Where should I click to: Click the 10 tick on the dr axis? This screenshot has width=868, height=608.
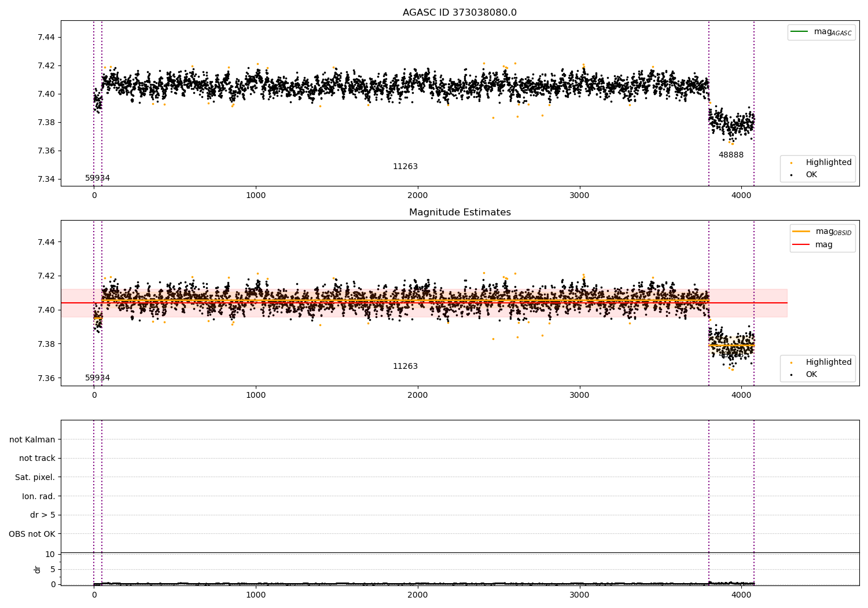tap(50, 555)
